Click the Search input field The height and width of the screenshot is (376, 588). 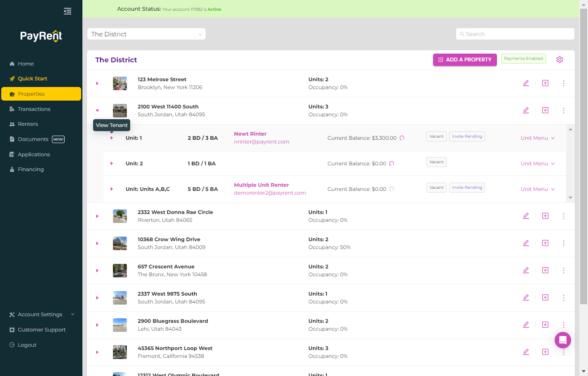515,34
